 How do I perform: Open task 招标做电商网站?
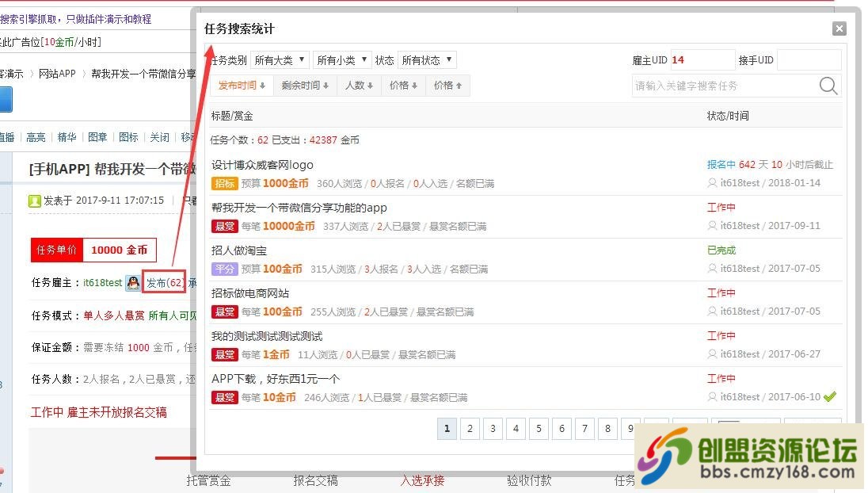[x=250, y=293]
